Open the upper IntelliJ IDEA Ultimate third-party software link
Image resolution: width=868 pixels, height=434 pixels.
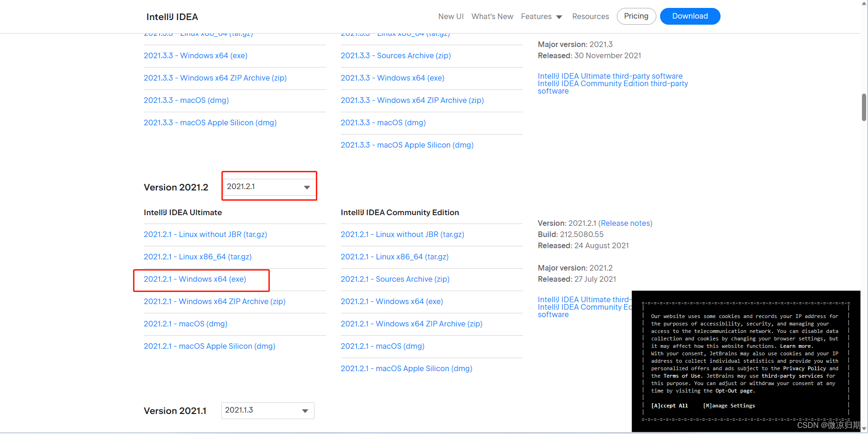point(610,76)
